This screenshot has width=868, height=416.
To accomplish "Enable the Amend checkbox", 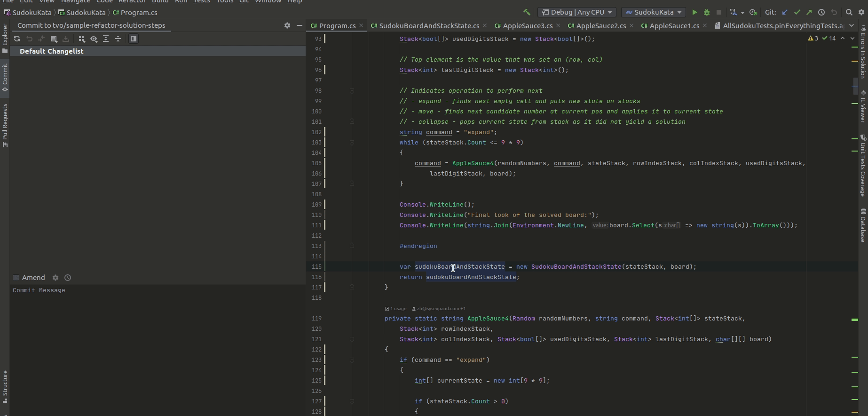I will (x=16, y=278).
